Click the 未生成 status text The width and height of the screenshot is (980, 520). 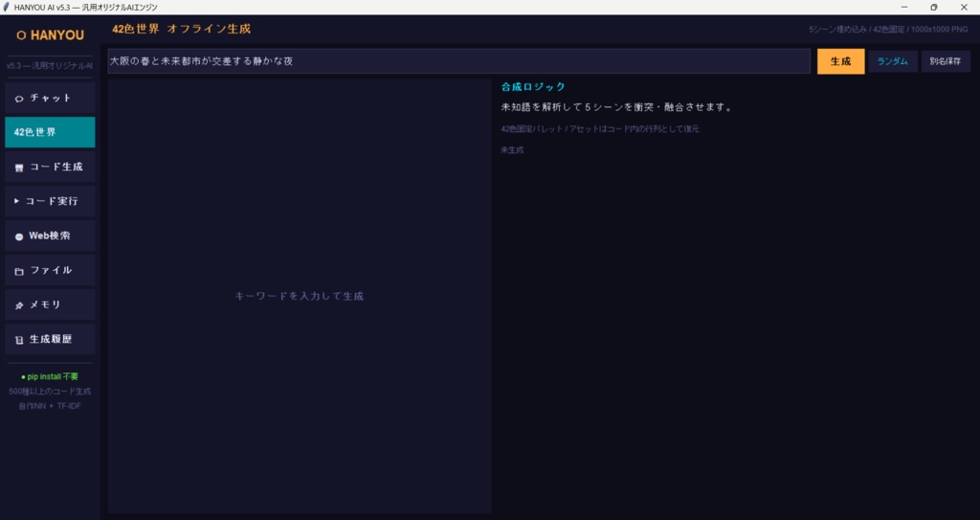[512, 150]
